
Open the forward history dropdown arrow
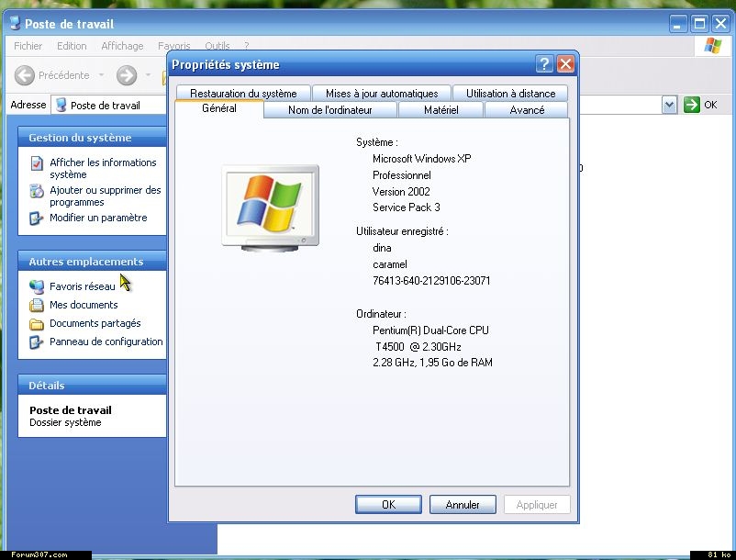pos(148,75)
